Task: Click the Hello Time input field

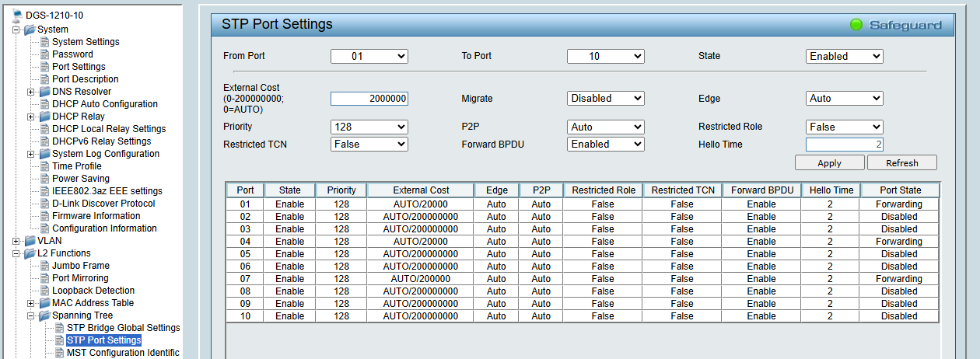Action: pos(844,145)
